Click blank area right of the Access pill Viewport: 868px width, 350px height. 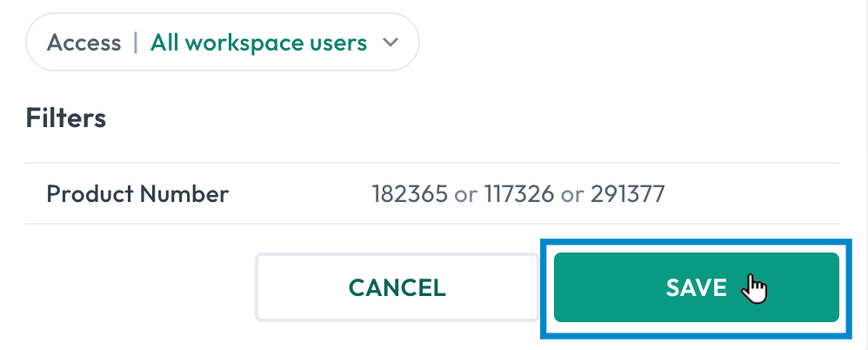tap(637, 43)
